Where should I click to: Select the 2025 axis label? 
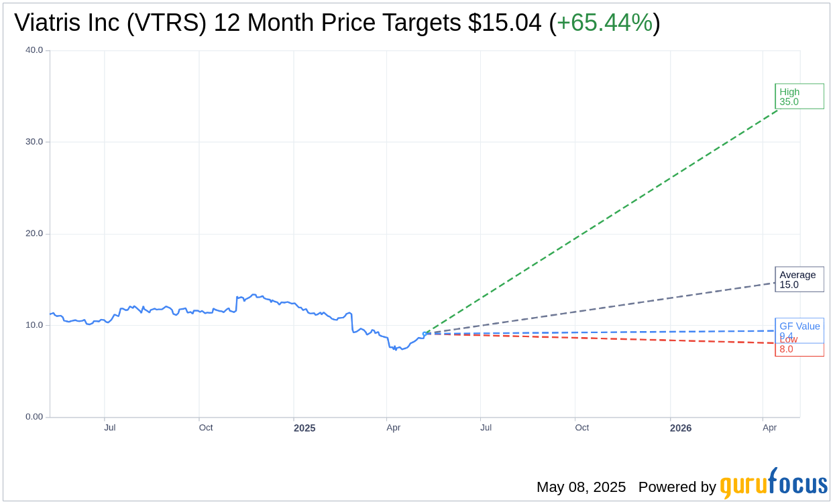(x=304, y=428)
